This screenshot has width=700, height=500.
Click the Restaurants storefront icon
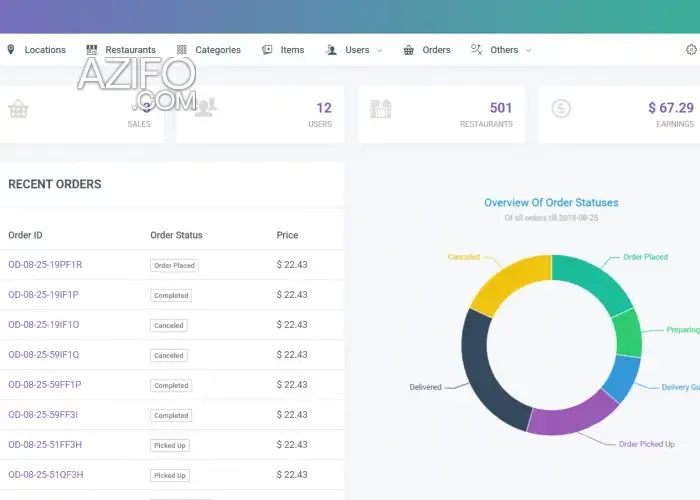tap(92, 50)
